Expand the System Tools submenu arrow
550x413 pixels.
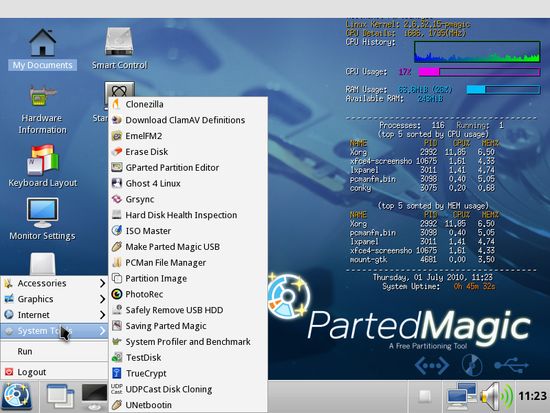(x=102, y=331)
